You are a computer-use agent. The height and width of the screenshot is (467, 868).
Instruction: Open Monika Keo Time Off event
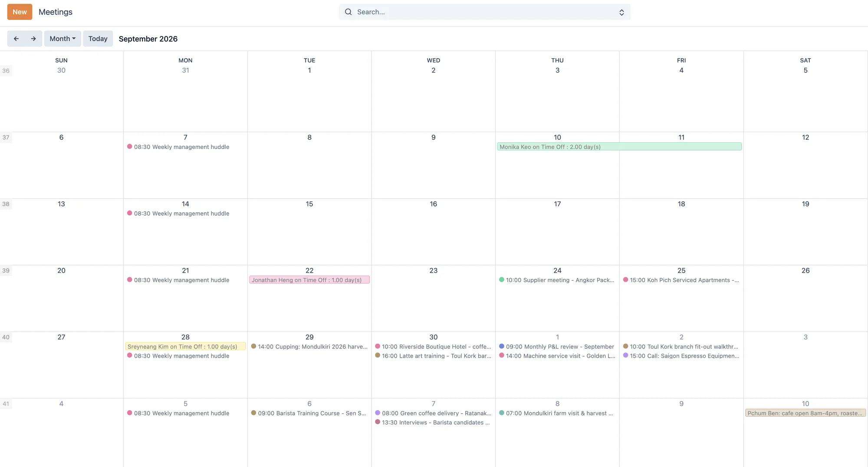pos(619,147)
